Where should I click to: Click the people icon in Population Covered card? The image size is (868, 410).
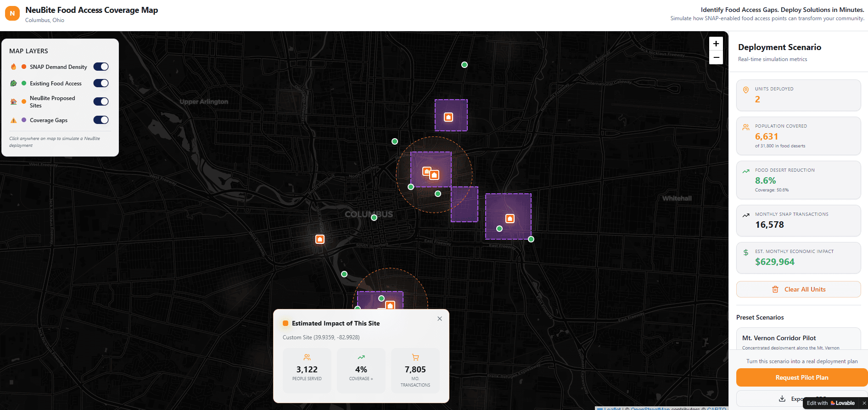pyautogui.click(x=746, y=127)
